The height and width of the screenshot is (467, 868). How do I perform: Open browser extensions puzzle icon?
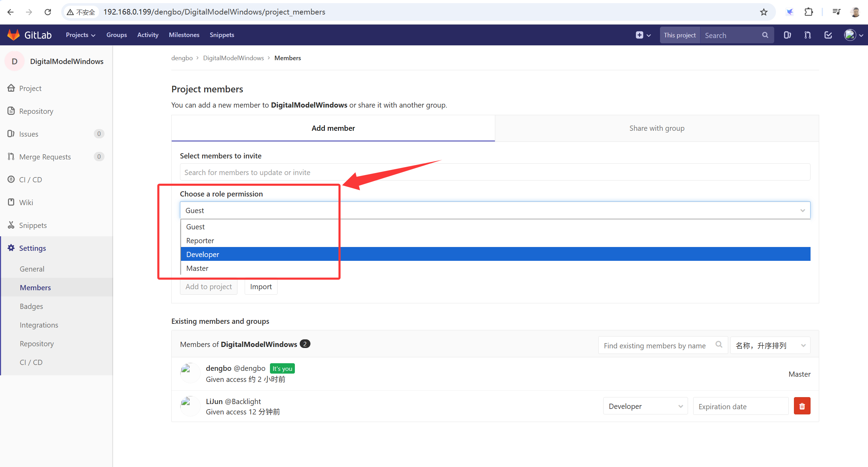(808, 12)
